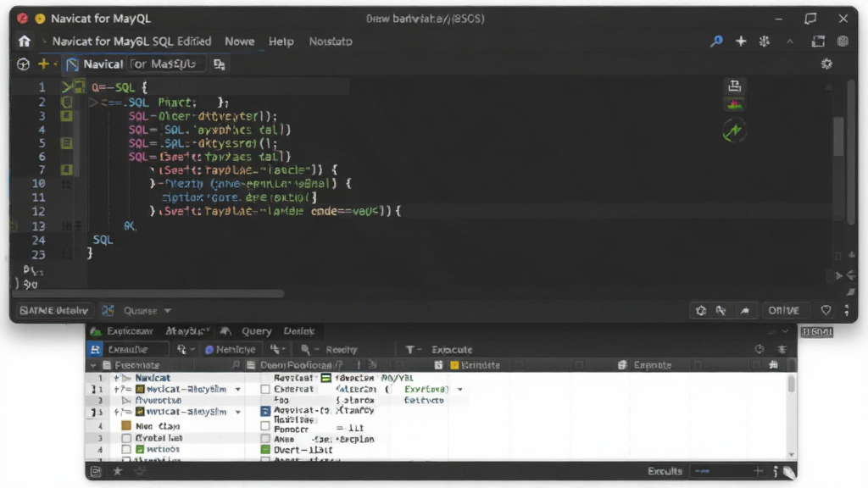Open the Nowe menu
Screen dimensions: 868x488
pyautogui.click(x=240, y=42)
